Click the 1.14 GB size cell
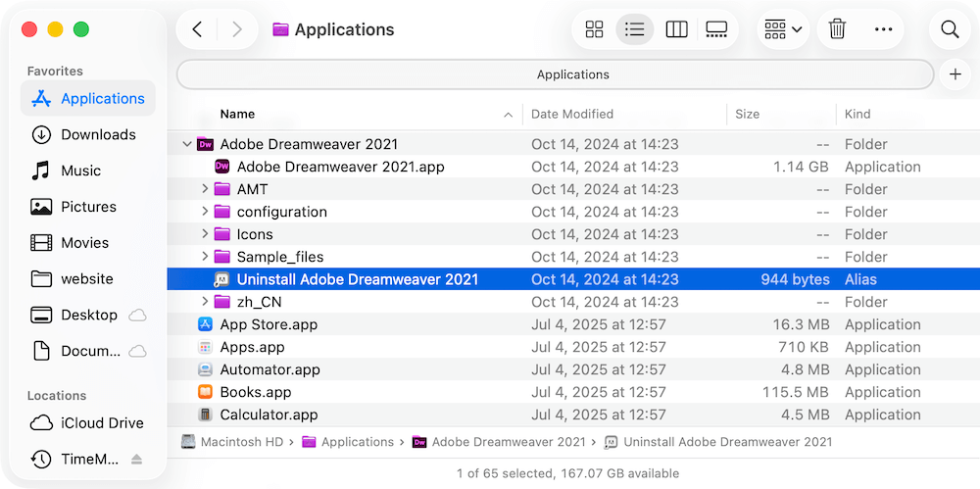This screenshot has width=980, height=489. tap(801, 167)
